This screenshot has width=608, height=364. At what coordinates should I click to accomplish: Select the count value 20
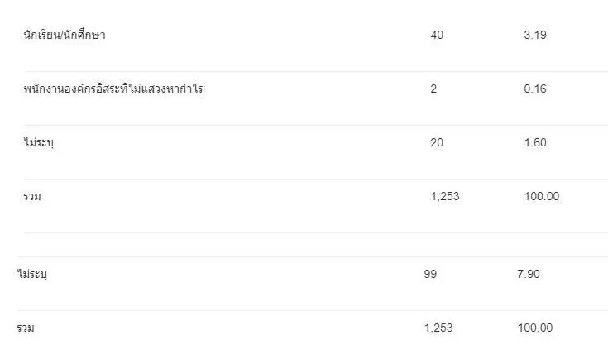coord(437,143)
